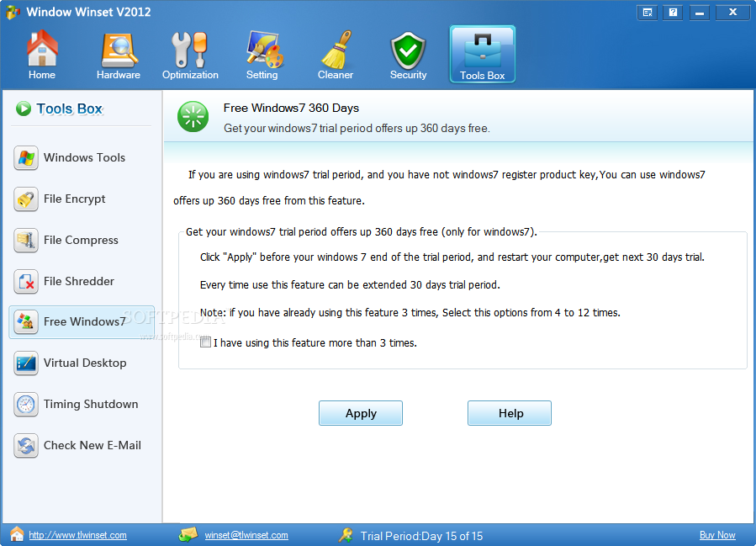This screenshot has width=756, height=546.
Task: Click the Buy Now link
Action: 717,535
